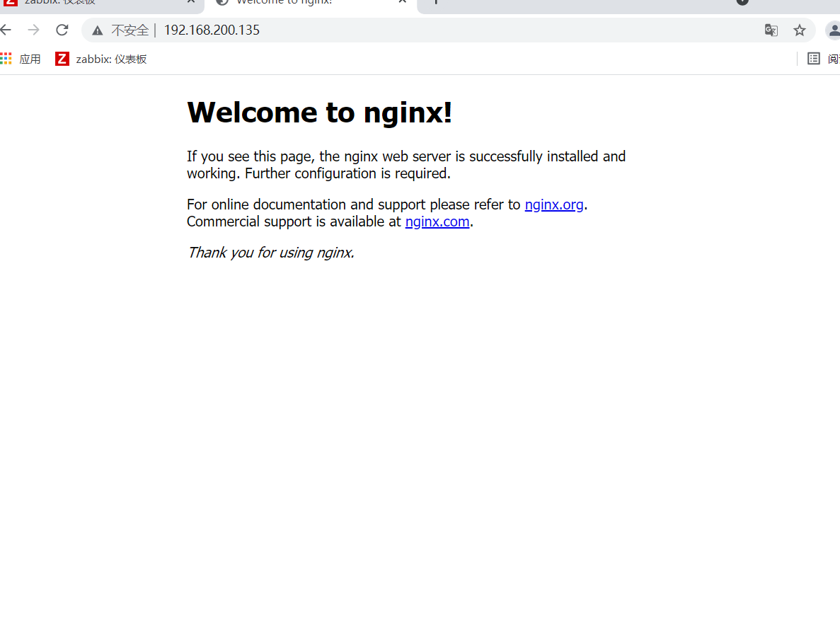Click the forward navigation arrow
This screenshot has height=639, width=840.
point(33,30)
